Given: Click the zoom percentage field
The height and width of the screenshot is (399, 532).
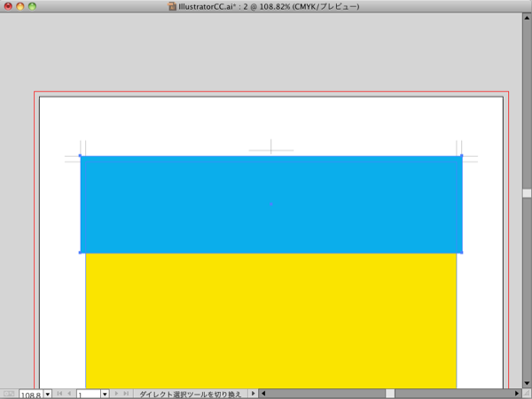Looking at the screenshot, I should click(x=30, y=394).
